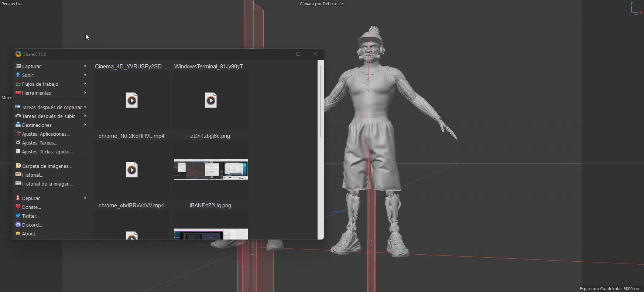Click the Herramientas toolbox icon
Viewport: 644px width, 292px height.
18,93
